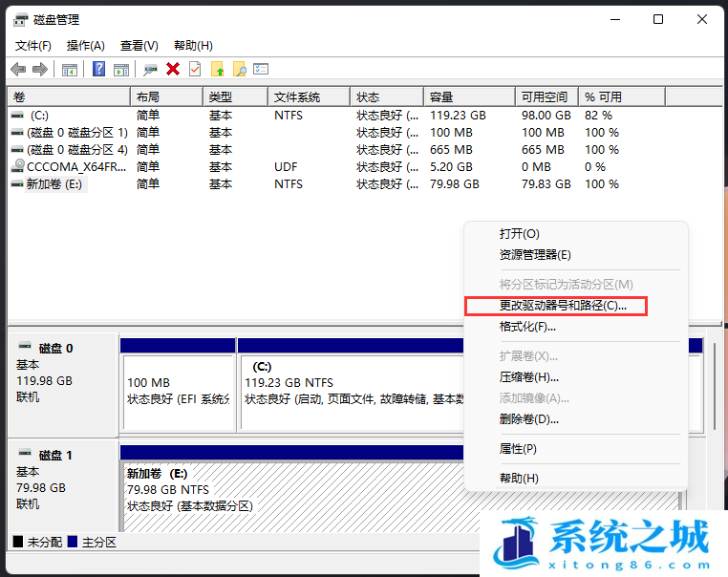Maximize the Disk Management window
The width and height of the screenshot is (728, 577).
(658, 19)
